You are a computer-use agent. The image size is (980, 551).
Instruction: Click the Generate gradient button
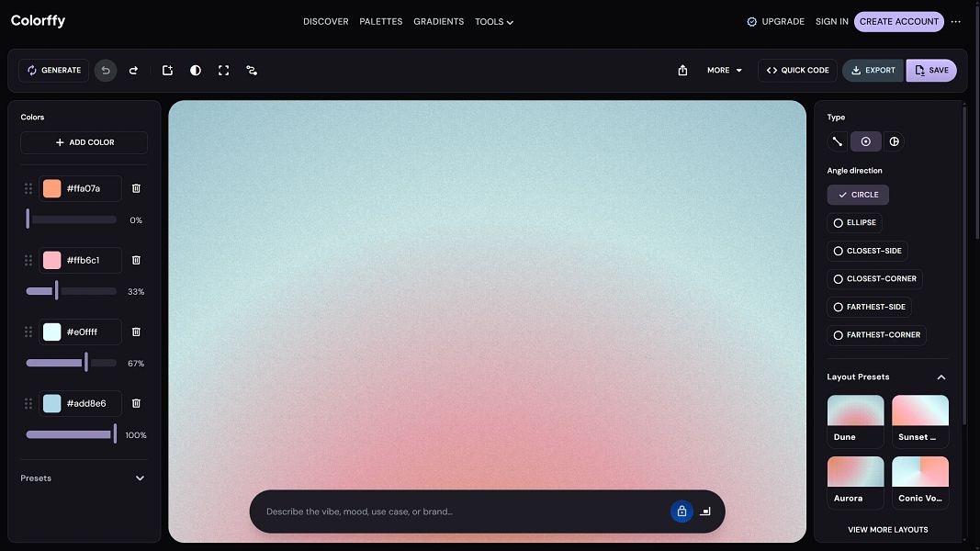click(54, 71)
